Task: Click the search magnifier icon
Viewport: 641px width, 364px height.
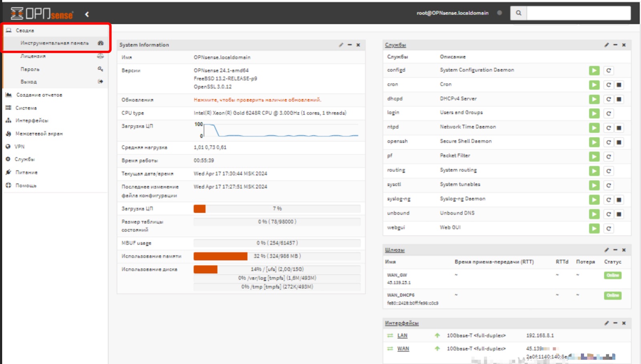Action: click(x=518, y=13)
